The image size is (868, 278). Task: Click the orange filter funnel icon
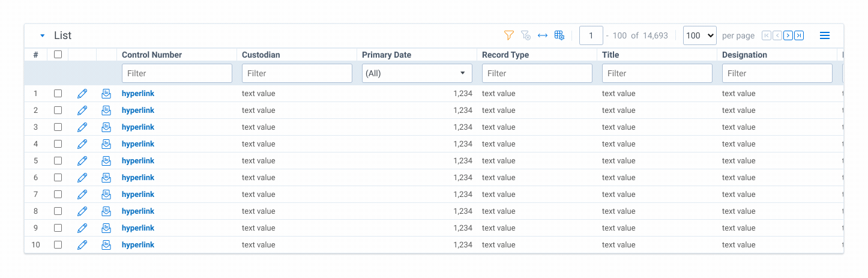tap(509, 35)
